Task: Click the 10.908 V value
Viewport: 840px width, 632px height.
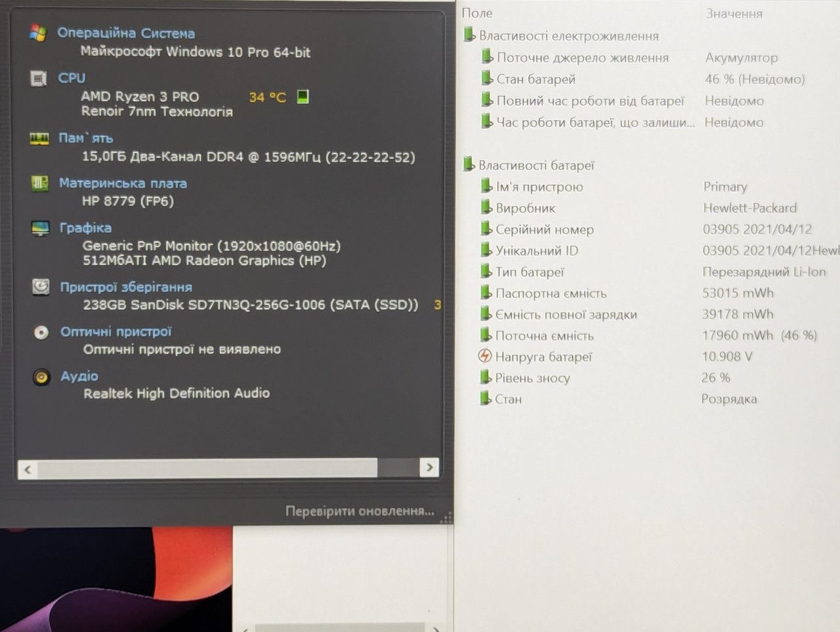Action: [727, 356]
